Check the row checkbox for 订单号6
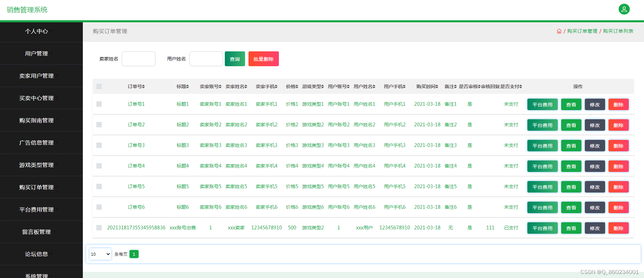Screen dimensions: 644x278 [x=99, y=207]
